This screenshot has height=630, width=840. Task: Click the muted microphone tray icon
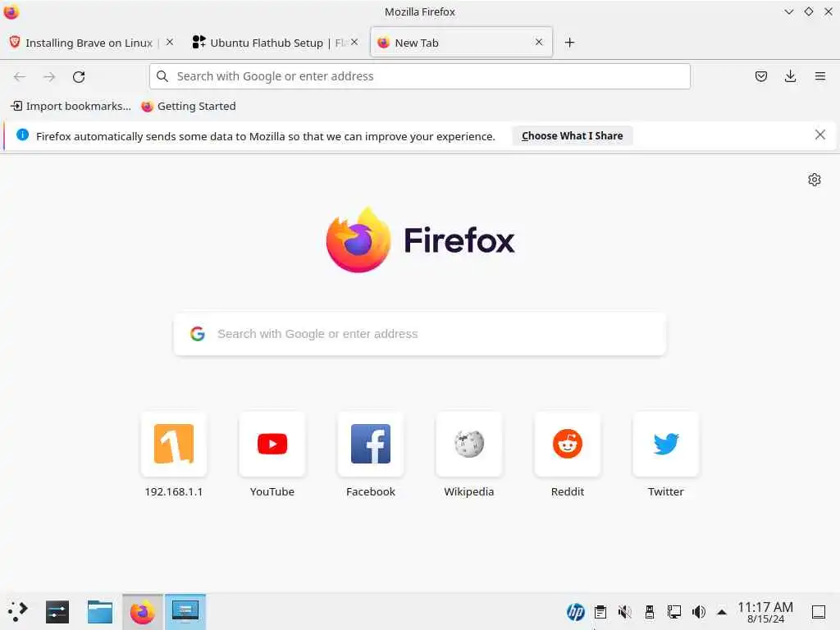pos(624,612)
